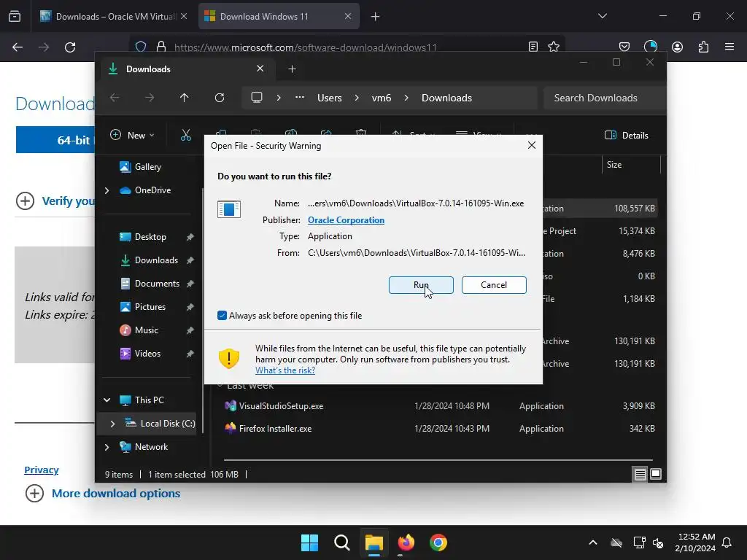This screenshot has width=747, height=560.
Task: Expand the chevron after the monitor icon
Action: click(279, 98)
